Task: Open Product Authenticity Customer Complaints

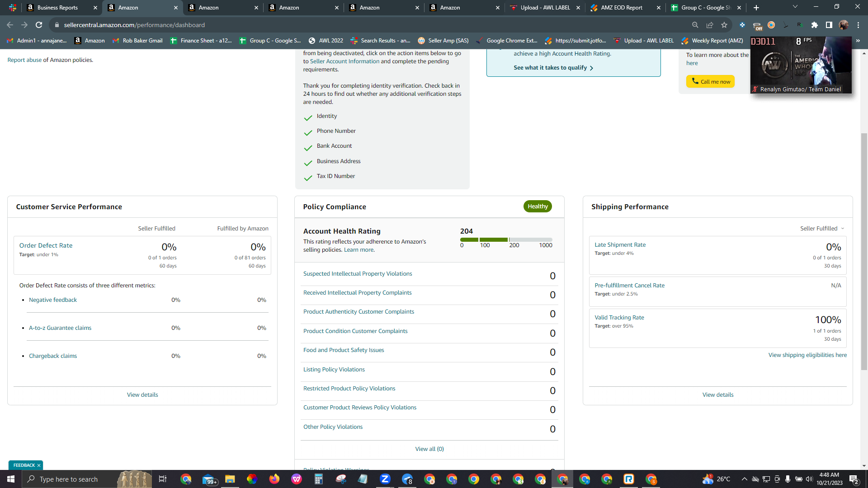Action: click(x=359, y=312)
